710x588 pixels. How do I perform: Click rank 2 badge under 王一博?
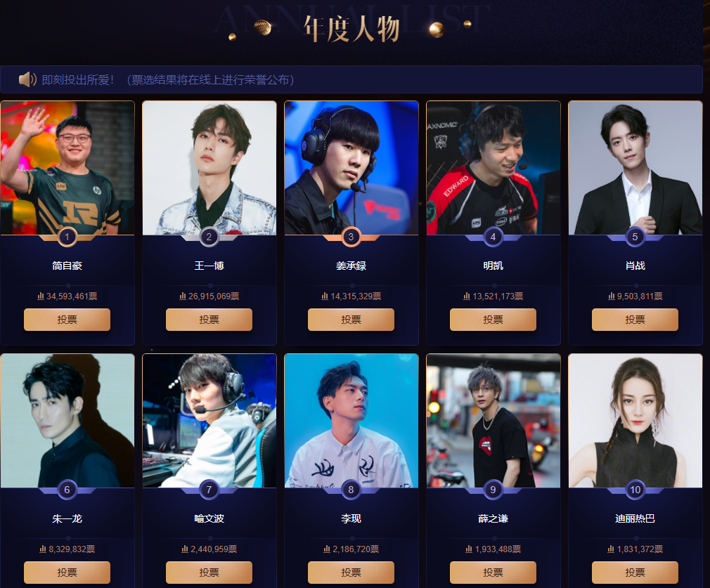click(209, 237)
